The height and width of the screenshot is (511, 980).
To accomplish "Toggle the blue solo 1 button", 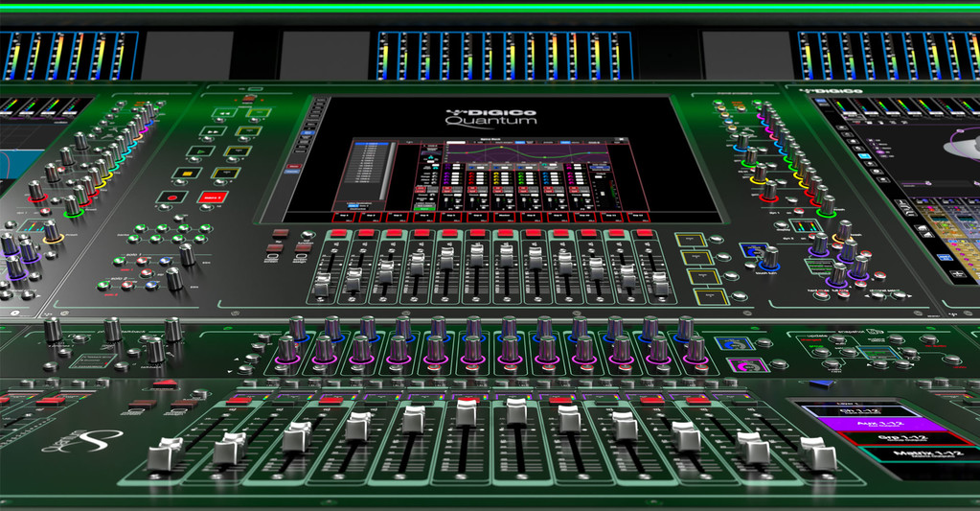I will [165, 262].
